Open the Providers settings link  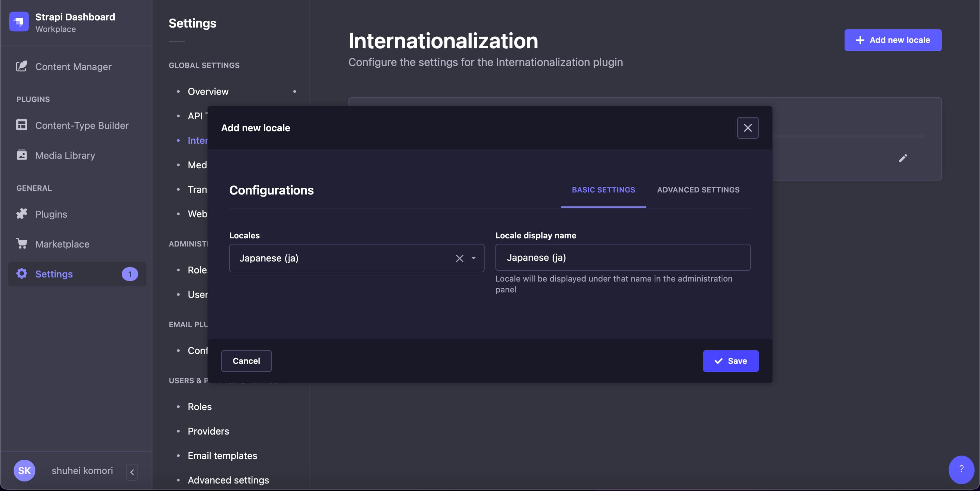pyautogui.click(x=209, y=431)
